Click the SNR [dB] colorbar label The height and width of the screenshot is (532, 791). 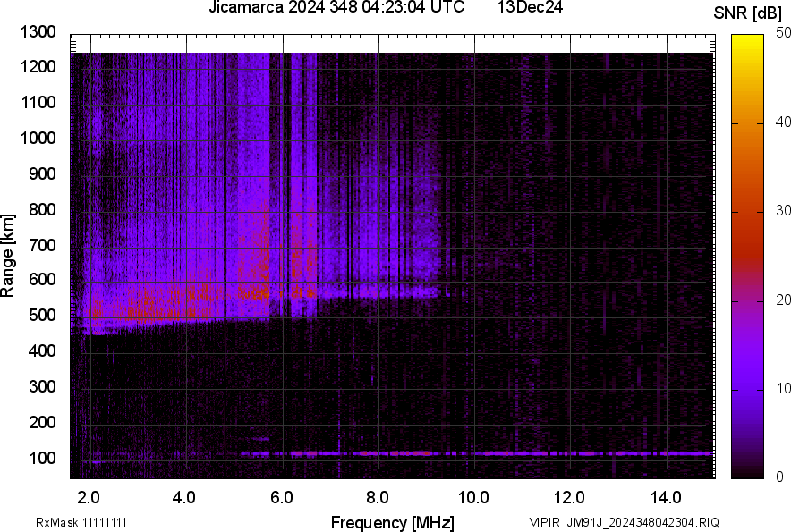click(748, 13)
